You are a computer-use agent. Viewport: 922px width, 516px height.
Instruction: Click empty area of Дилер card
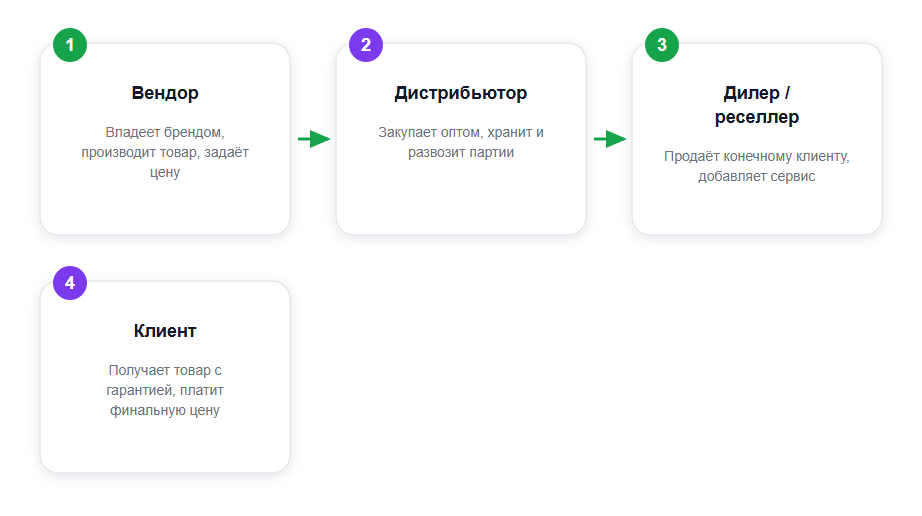tap(757, 209)
